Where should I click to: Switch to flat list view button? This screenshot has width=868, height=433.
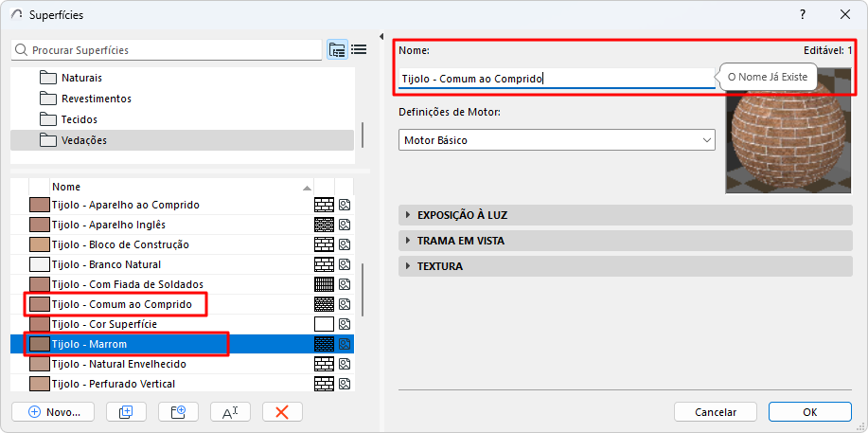click(x=359, y=50)
